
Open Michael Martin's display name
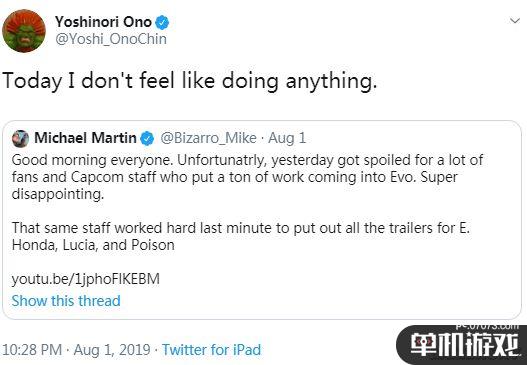point(85,138)
